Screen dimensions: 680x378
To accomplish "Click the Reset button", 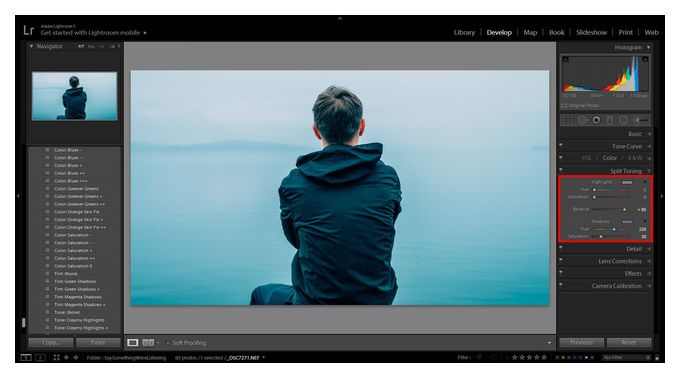I will (629, 342).
